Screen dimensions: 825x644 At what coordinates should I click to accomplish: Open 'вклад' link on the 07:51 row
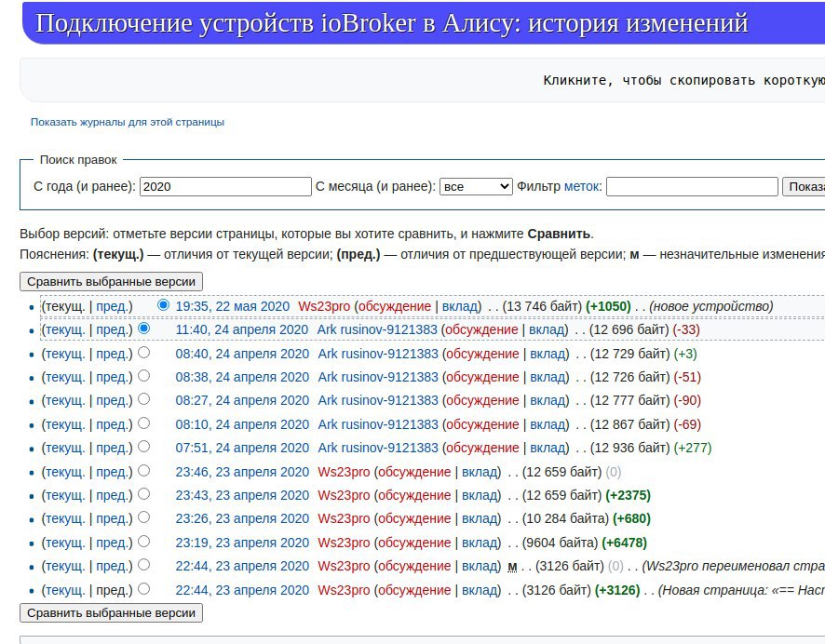coord(548,448)
